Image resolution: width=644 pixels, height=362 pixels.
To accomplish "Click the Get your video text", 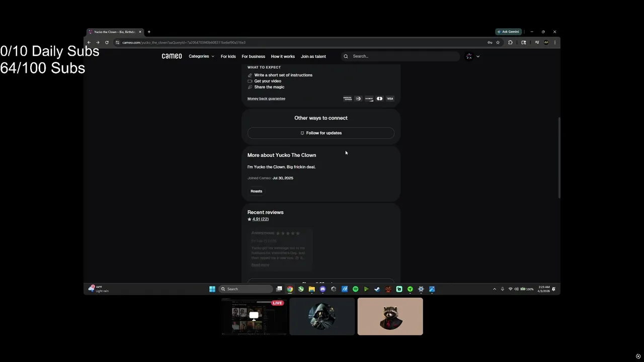I will (x=268, y=81).
